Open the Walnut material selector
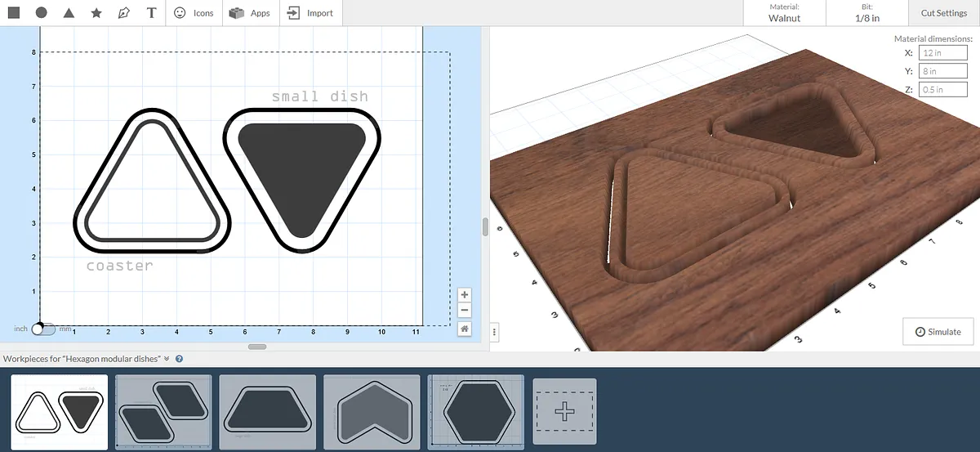 (784, 13)
